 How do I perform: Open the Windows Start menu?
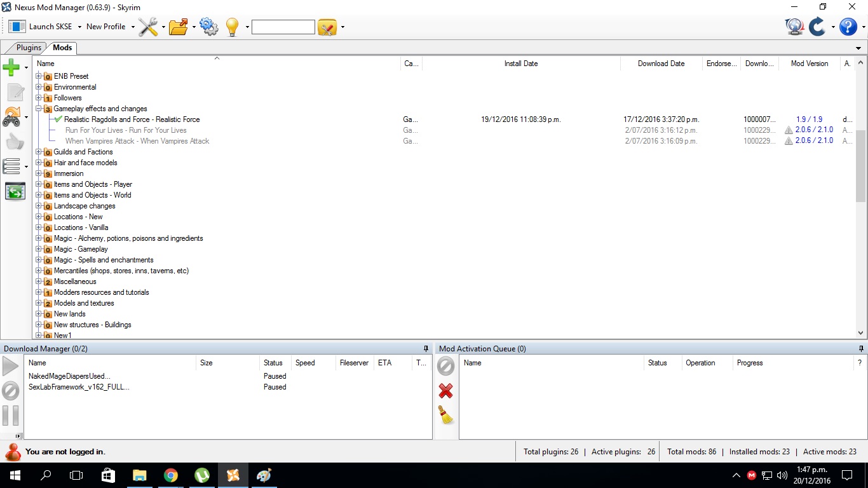pos(15,475)
